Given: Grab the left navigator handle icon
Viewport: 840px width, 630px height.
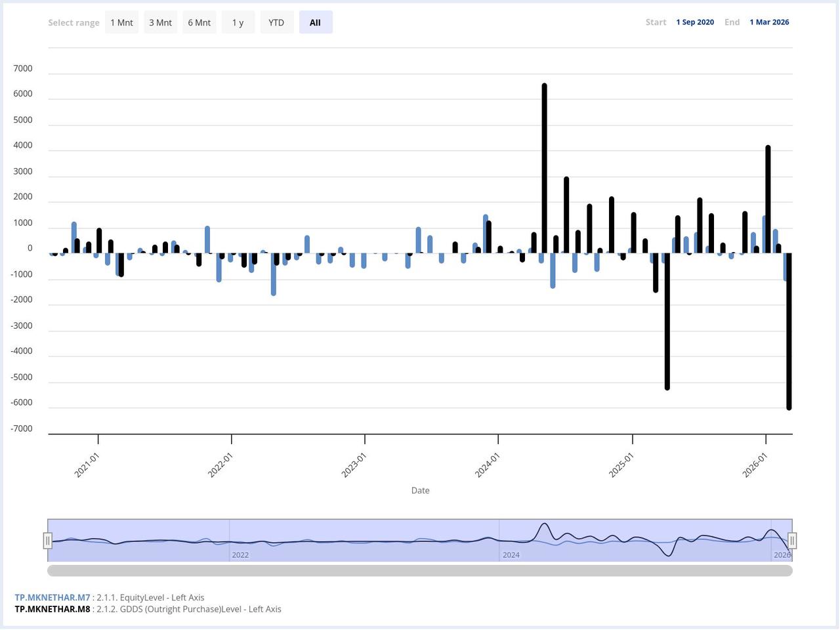Looking at the screenshot, I should tap(48, 539).
